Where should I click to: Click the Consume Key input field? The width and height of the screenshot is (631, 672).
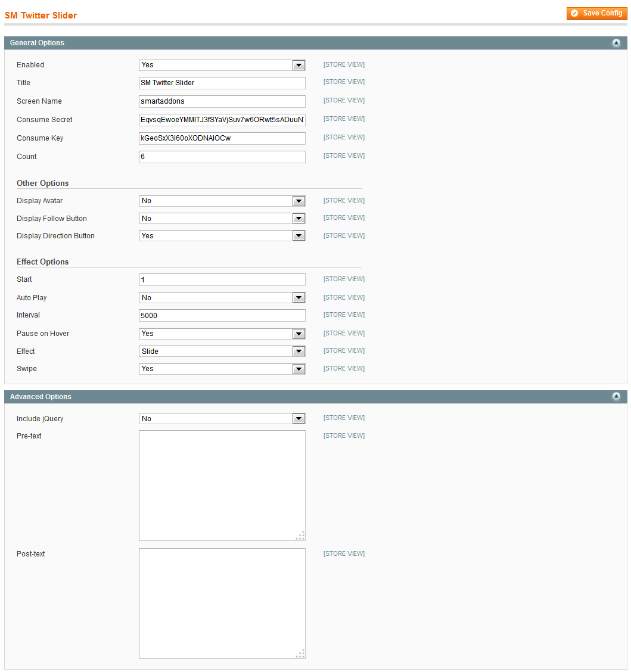pyautogui.click(x=222, y=138)
